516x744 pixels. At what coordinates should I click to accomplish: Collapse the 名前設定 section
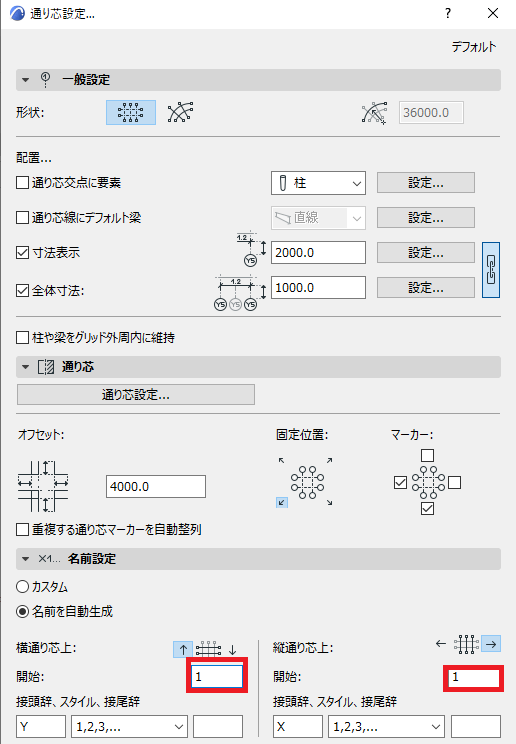coord(26,559)
